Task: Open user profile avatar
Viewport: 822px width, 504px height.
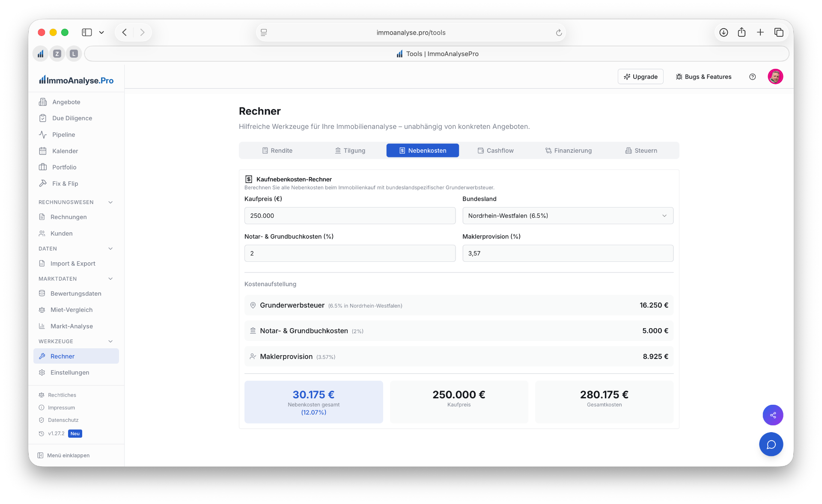Action: pos(775,77)
